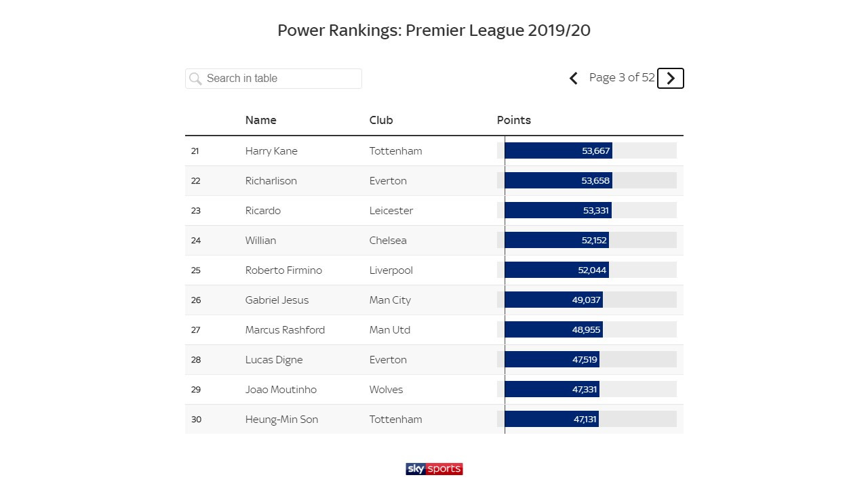
Task: Open page 3 of 52 pagination label
Action: click(x=621, y=77)
